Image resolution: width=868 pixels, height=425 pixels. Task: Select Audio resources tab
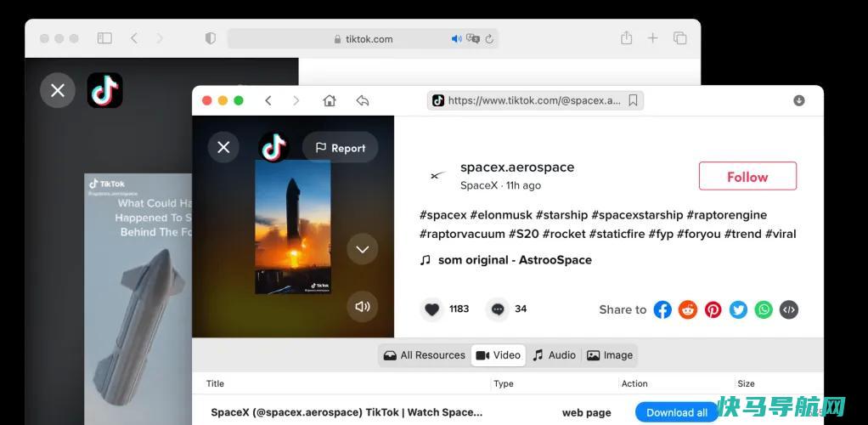click(x=554, y=355)
